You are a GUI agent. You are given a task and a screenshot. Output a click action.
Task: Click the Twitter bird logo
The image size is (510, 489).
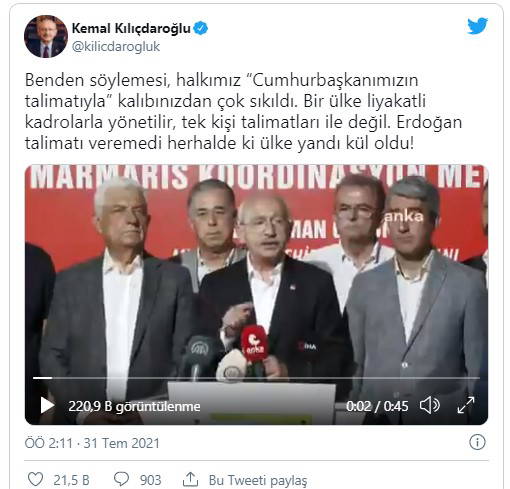pyautogui.click(x=477, y=26)
